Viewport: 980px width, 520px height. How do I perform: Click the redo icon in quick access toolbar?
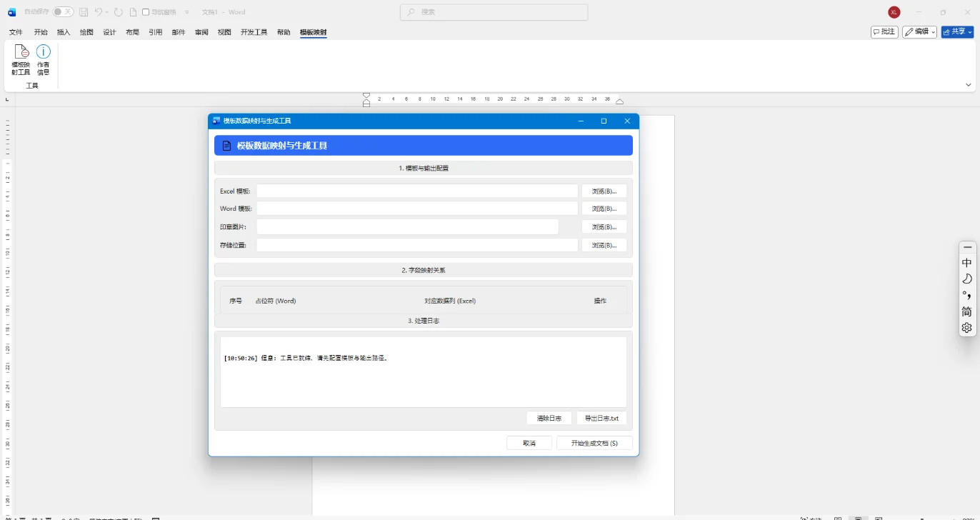click(119, 12)
